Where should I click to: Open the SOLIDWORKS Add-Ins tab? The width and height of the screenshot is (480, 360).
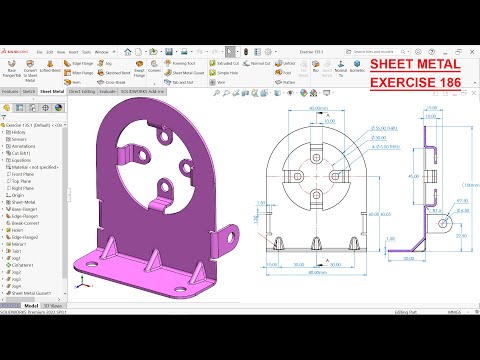click(x=142, y=91)
